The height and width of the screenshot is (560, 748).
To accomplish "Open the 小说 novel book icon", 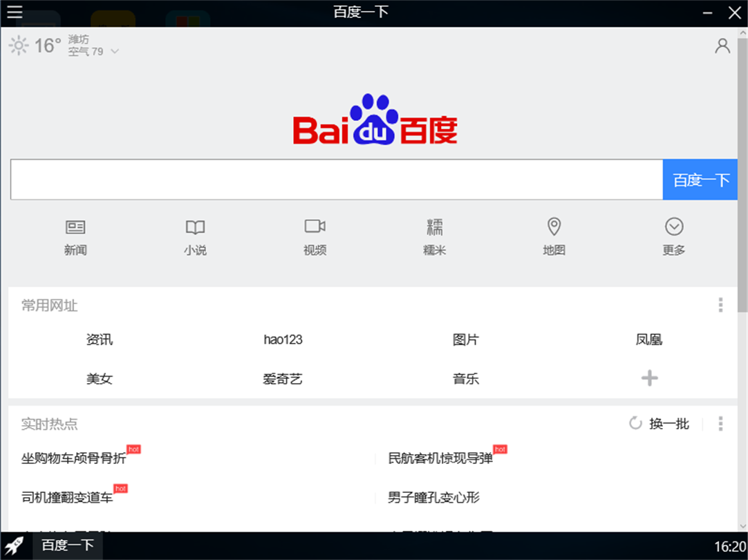I will tap(195, 227).
